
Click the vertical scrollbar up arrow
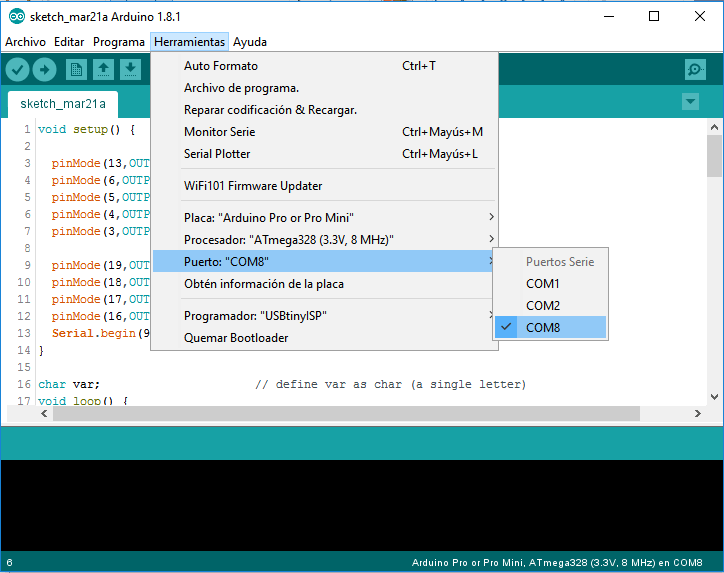tap(714, 127)
